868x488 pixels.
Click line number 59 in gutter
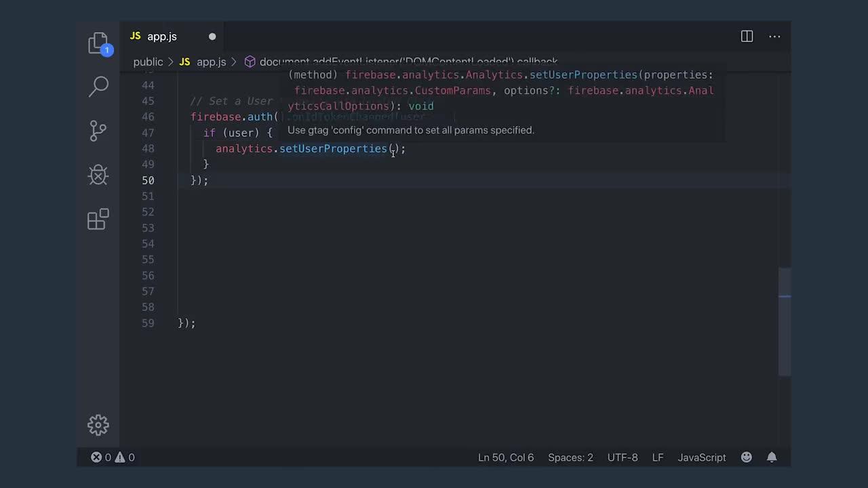[148, 323]
